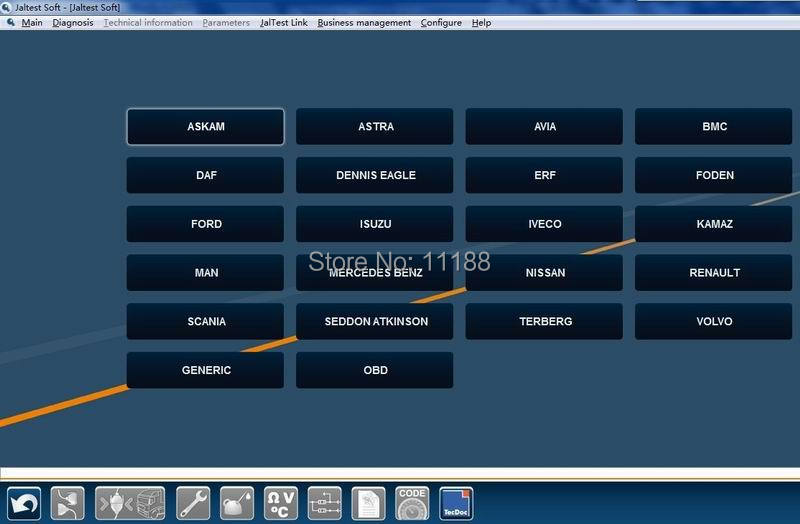Image resolution: width=800 pixels, height=524 pixels.
Task: Choose the AVIA brand
Action: (x=544, y=127)
